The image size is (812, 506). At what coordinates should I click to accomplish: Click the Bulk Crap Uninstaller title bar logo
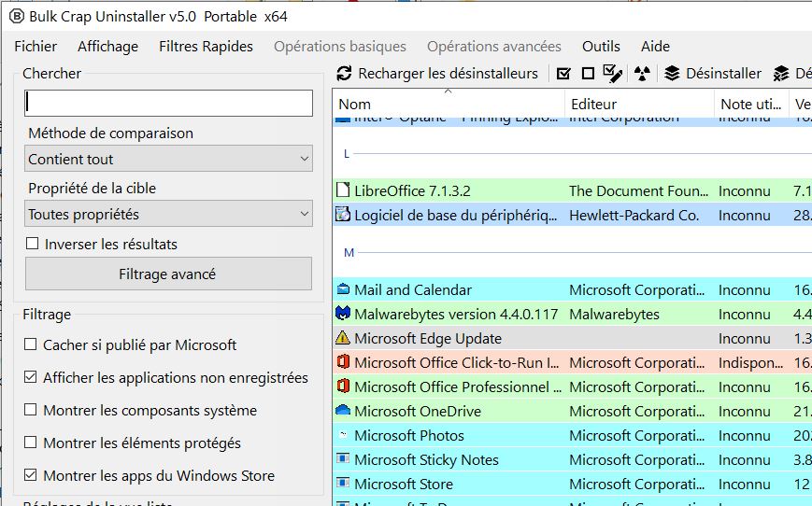[17, 17]
